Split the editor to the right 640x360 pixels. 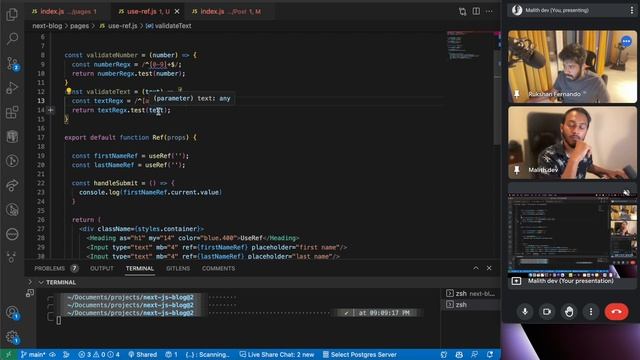(476, 11)
